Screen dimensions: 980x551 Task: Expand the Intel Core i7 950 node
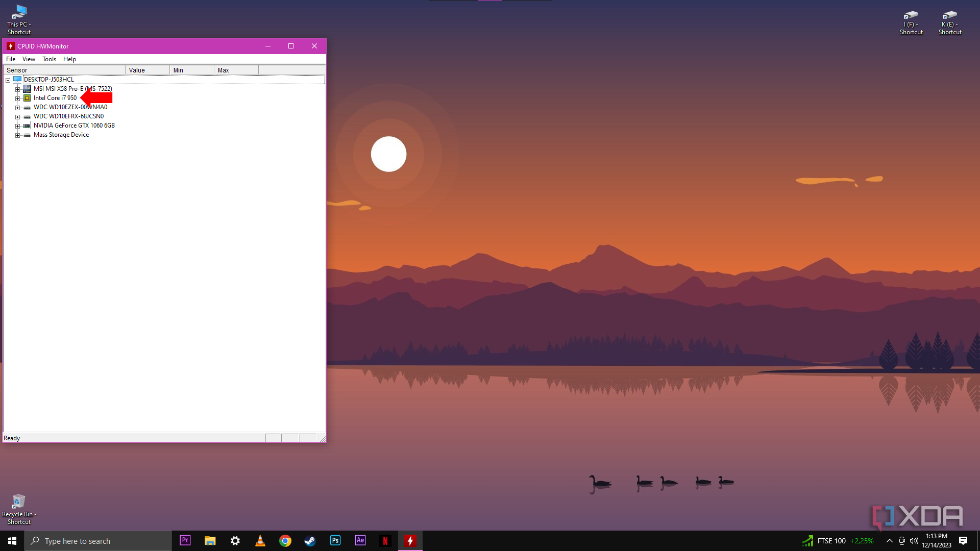point(17,98)
